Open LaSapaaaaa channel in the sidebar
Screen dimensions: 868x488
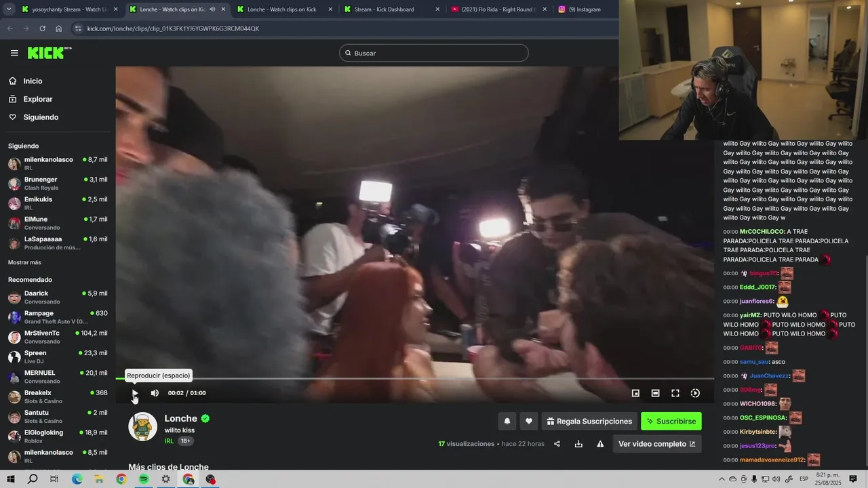[x=58, y=243]
